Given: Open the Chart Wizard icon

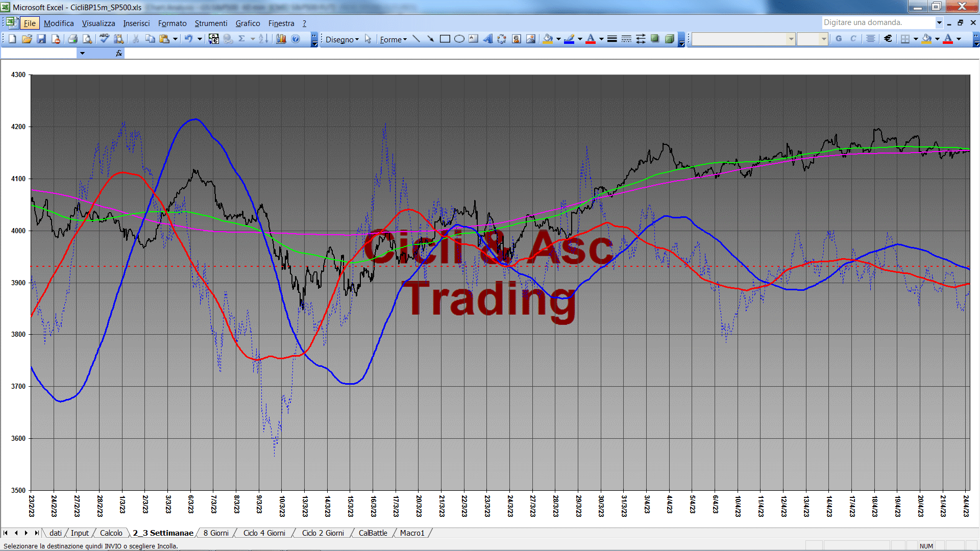Looking at the screenshot, I should click(281, 39).
